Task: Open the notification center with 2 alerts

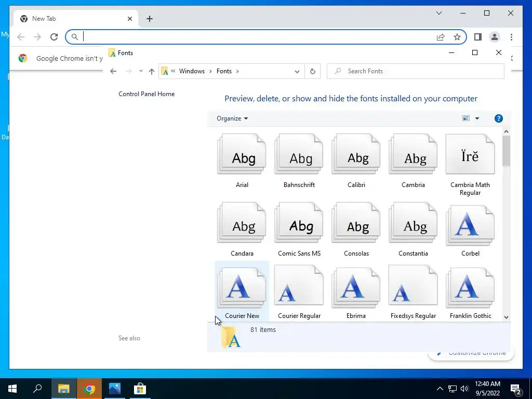Action: tap(516, 389)
